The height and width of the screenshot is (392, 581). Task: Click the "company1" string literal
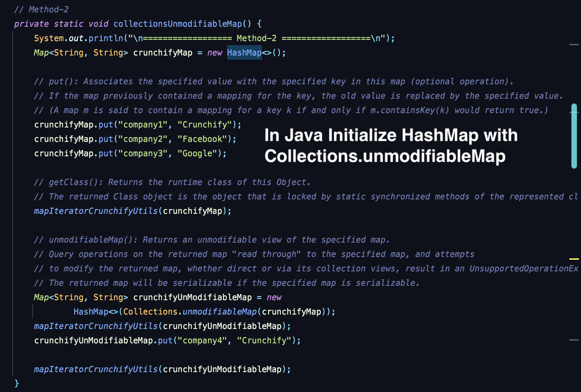(x=143, y=125)
